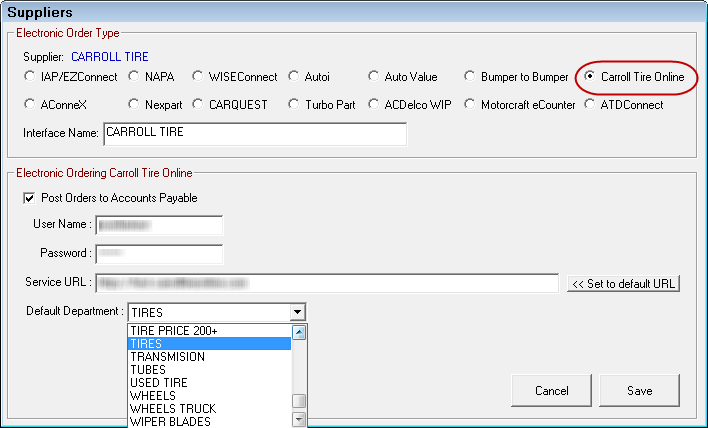Image resolution: width=708 pixels, height=428 pixels.
Task: Pick the ATDConnect radio button
Action: pyautogui.click(x=591, y=104)
